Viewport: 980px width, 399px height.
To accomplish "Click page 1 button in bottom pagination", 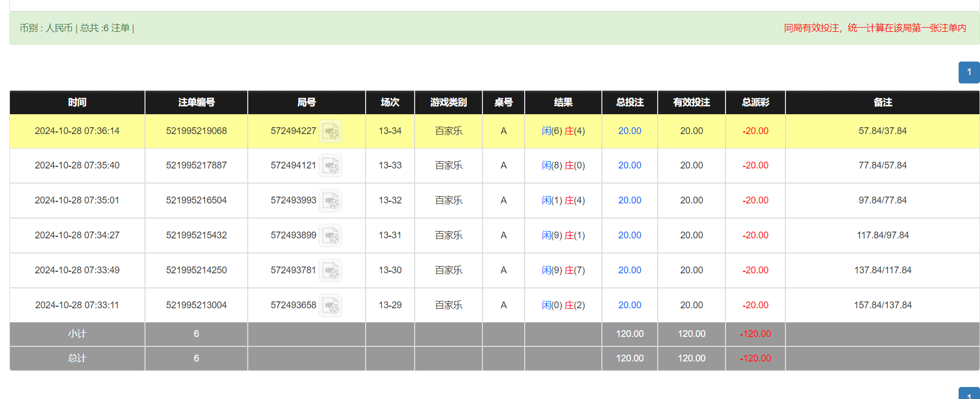I will click(969, 394).
